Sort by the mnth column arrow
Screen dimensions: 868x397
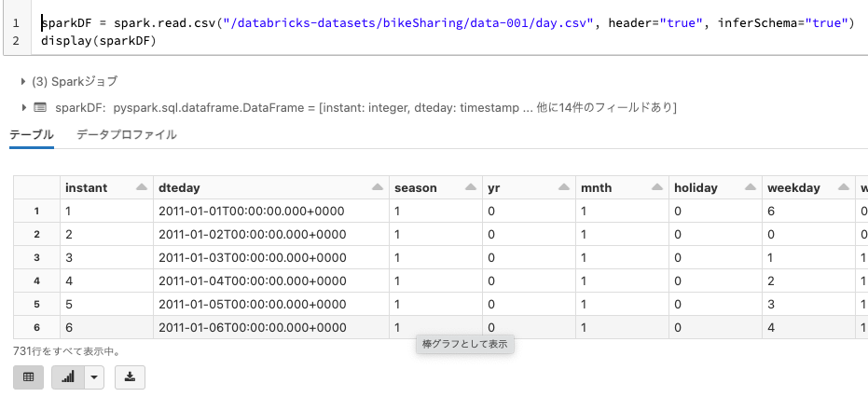tap(657, 187)
